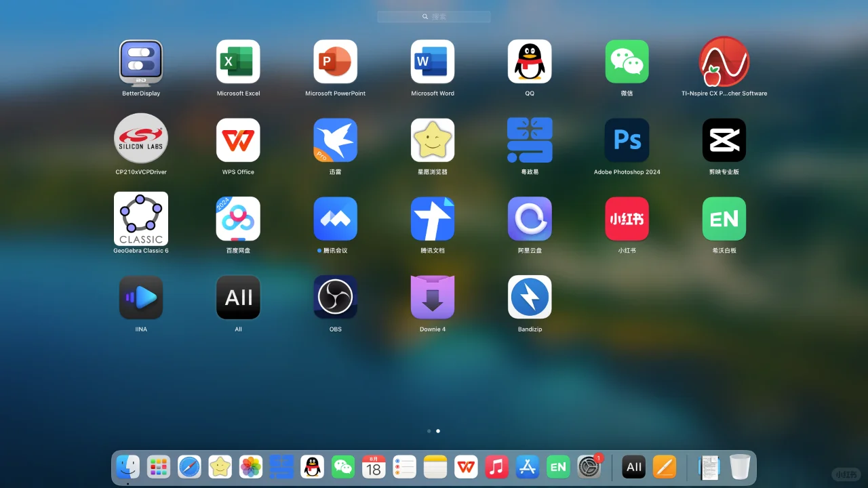Open BetterDisplay
The image size is (868, 488).
(141, 61)
